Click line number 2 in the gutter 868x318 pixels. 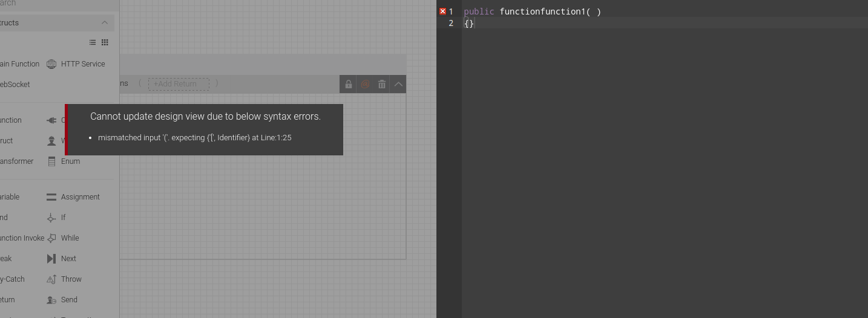click(x=451, y=24)
